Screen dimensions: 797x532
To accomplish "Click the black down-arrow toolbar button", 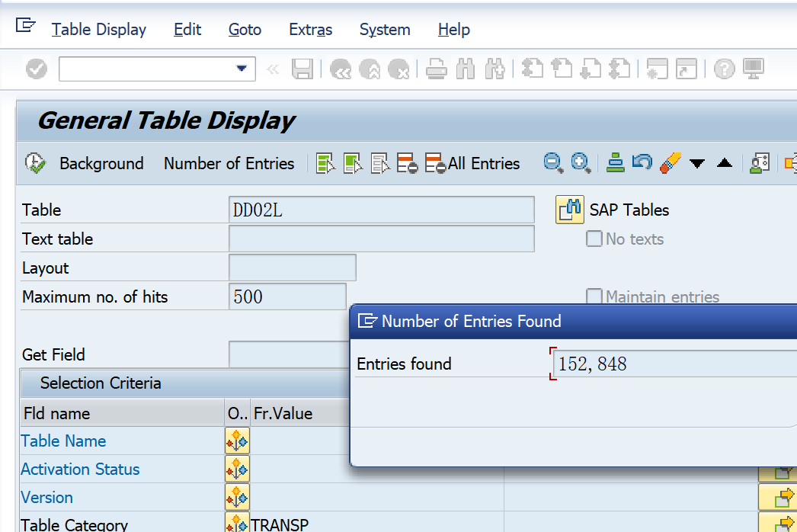I will coord(697,164).
